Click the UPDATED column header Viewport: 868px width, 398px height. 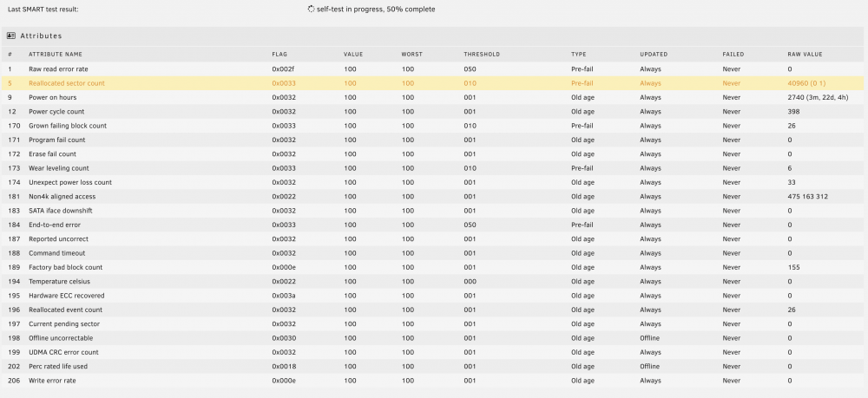pos(654,54)
